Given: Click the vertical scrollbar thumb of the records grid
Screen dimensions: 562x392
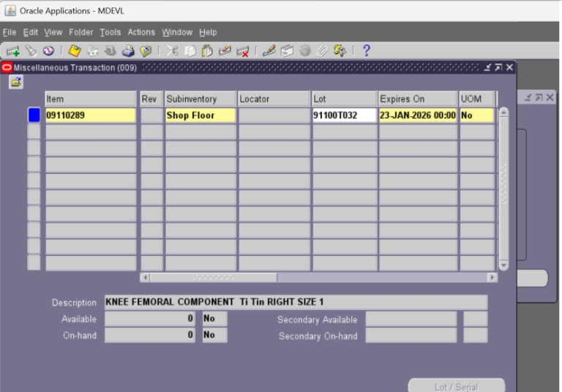Looking at the screenshot, I should [503, 189].
